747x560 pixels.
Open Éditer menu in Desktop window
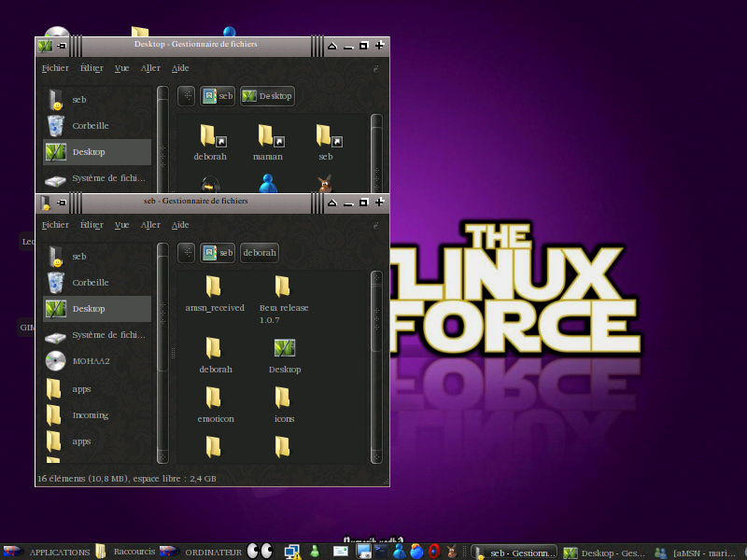[92, 68]
